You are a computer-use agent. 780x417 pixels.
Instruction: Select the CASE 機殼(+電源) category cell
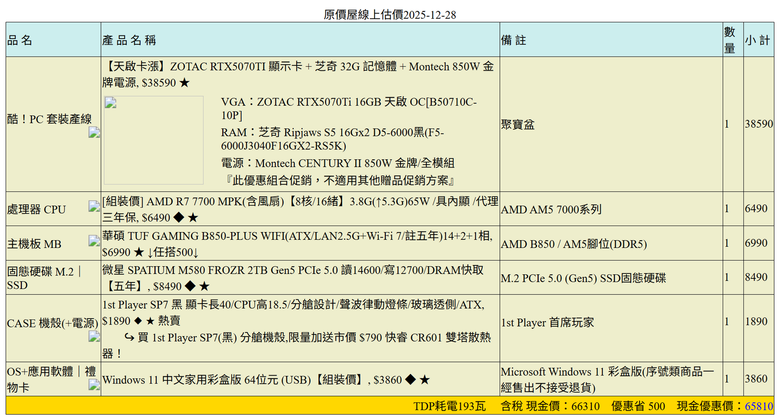[x=53, y=328]
